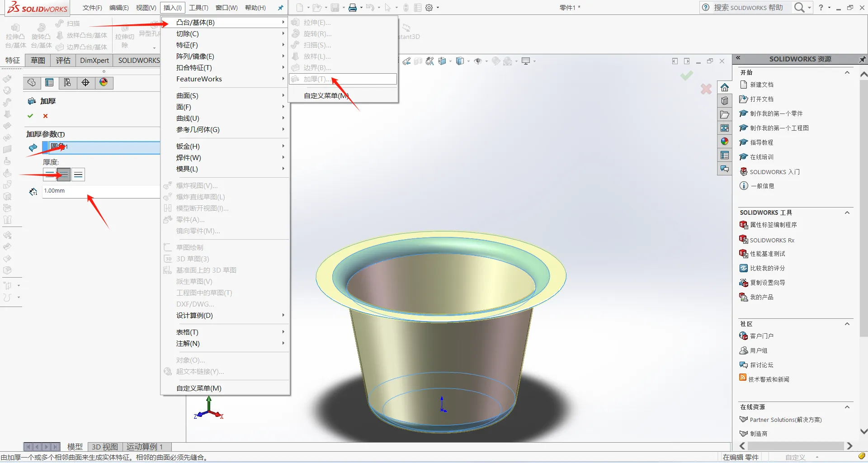868x463 pixels.
Task: Click the 新建文档 link
Action: click(x=762, y=85)
